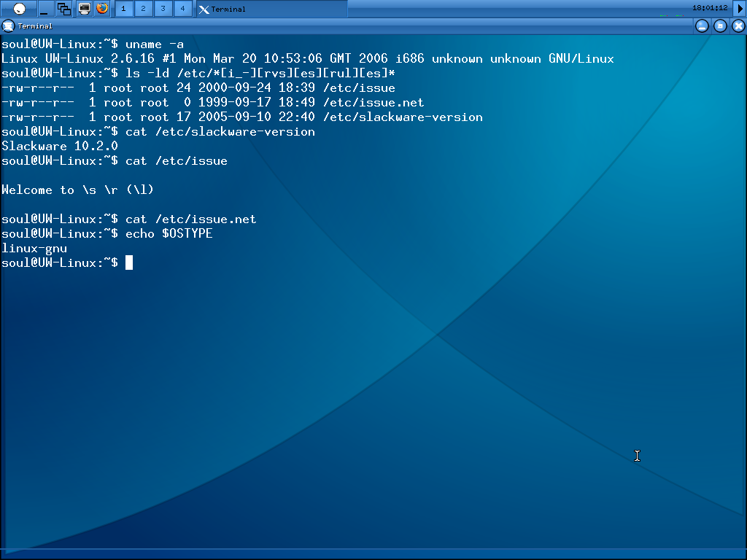
Task: Close the Terminal window
Action: tap(738, 26)
